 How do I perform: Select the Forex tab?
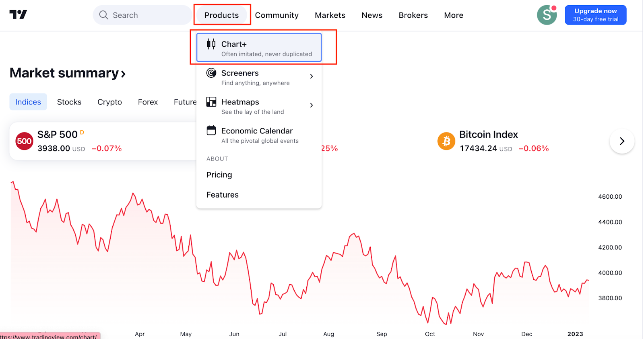pos(147,102)
